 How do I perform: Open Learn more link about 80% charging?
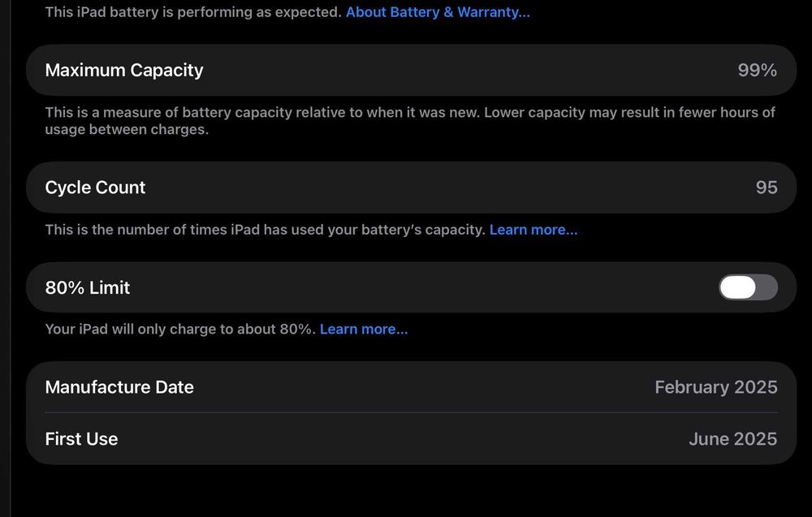(x=364, y=329)
